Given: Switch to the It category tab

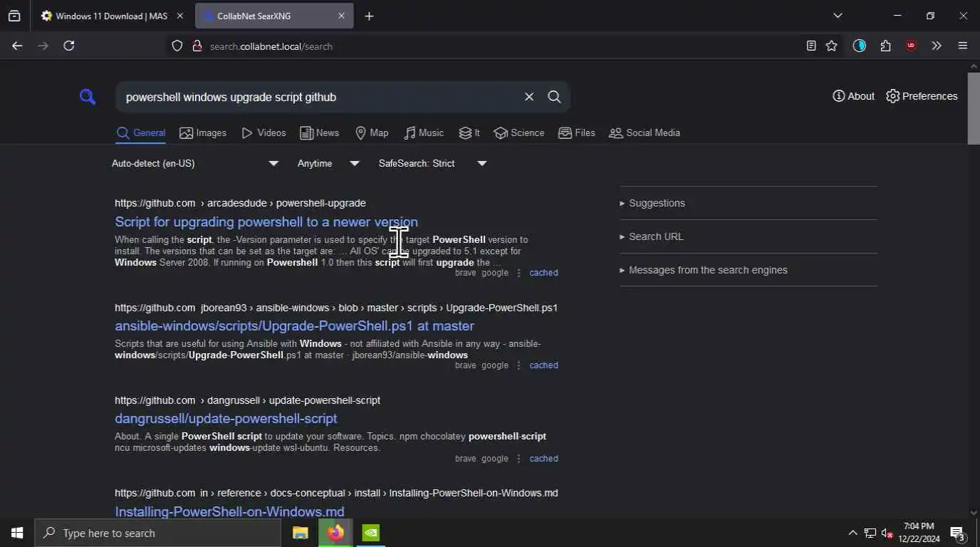Looking at the screenshot, I should [469, 133].
